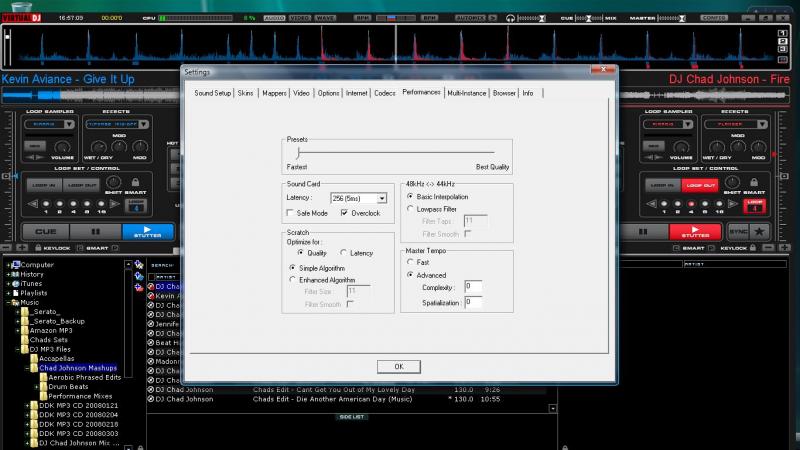Click right deck SYNC button
This screenshot has width=800, height=450.
click(x=738, y=232)
